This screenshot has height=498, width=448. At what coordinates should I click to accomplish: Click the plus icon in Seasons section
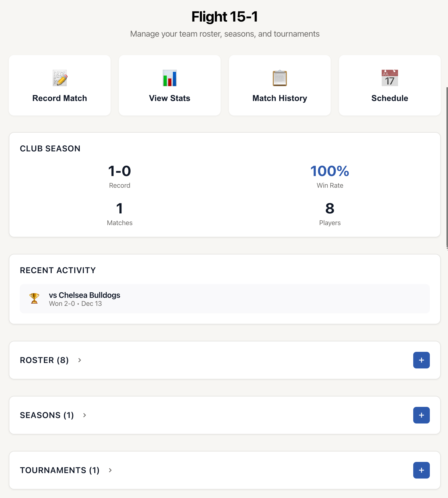(x=421, y=415)
